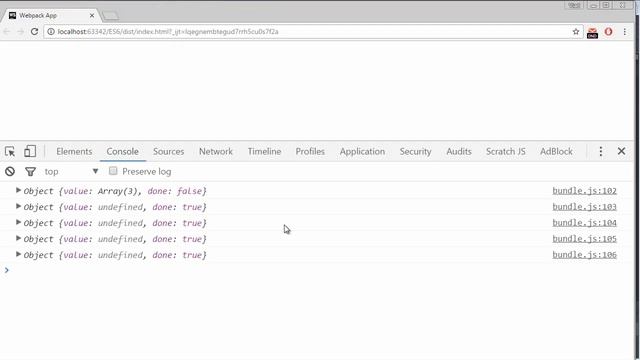Select the Webpack App browser tab
Image resolution: width=640 pixels, height=360 pixels.
coord(51,16)
